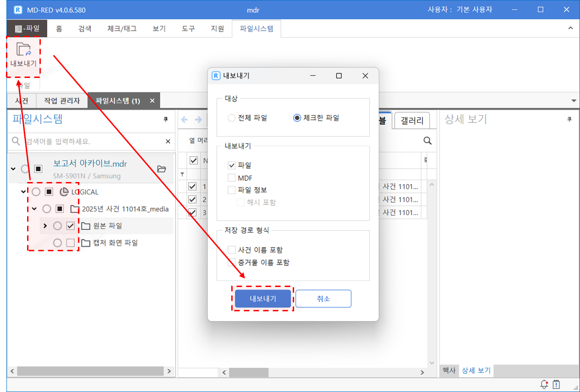Click the blue 내보내기 button in dialog
The height and width of the screenshot is (392, 580).
(263, 298)
